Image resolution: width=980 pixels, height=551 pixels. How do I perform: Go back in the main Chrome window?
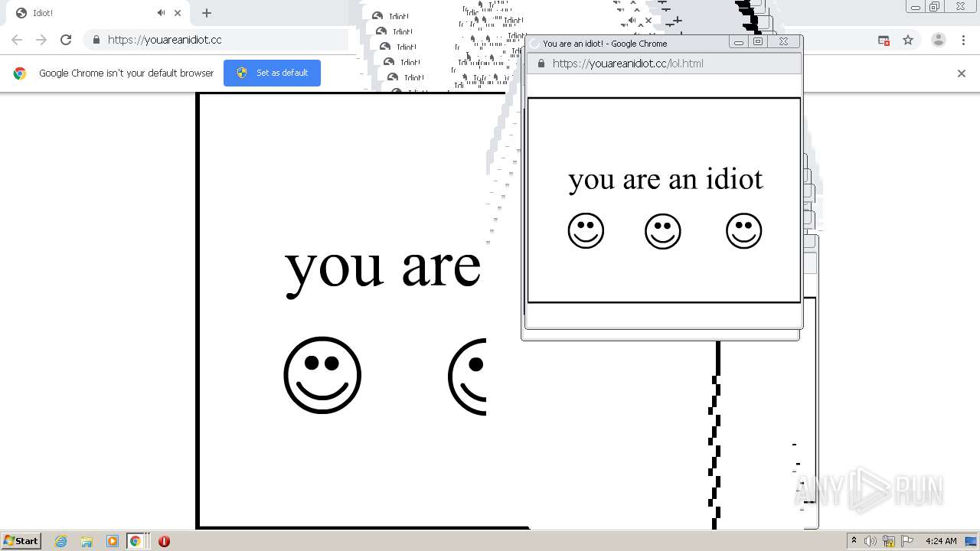pos(17,40)
